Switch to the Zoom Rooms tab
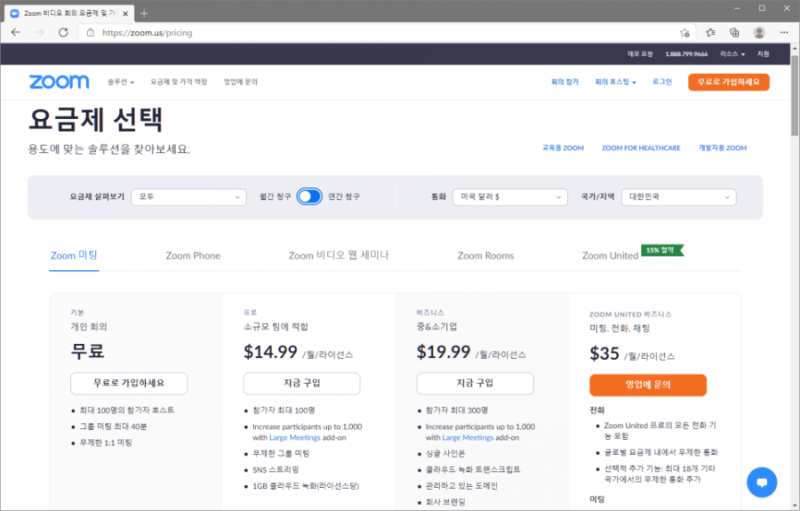The height and width of the screenshot is (511, 800). tap(486, 256)
